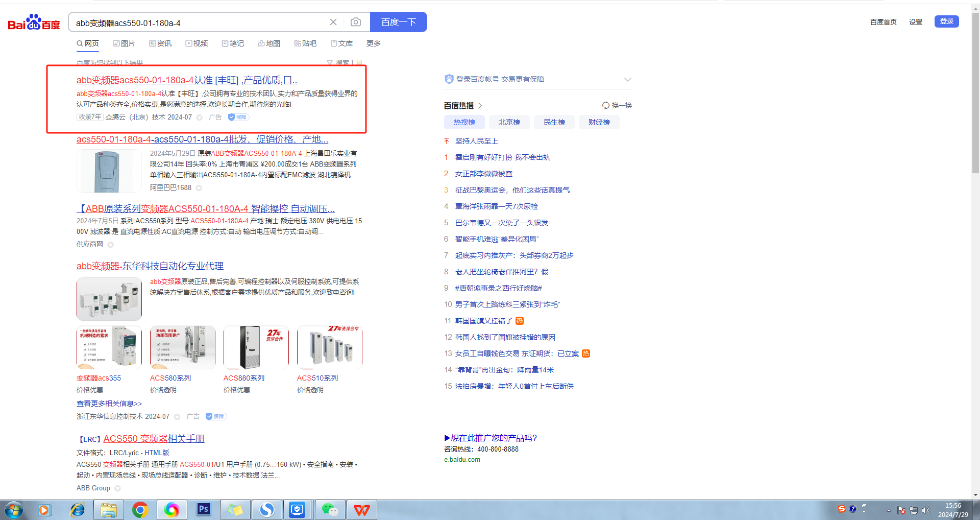The width and height of the screenshot is (980, 520).
Task: Open the 文库 tab
Action: point(341,43)
